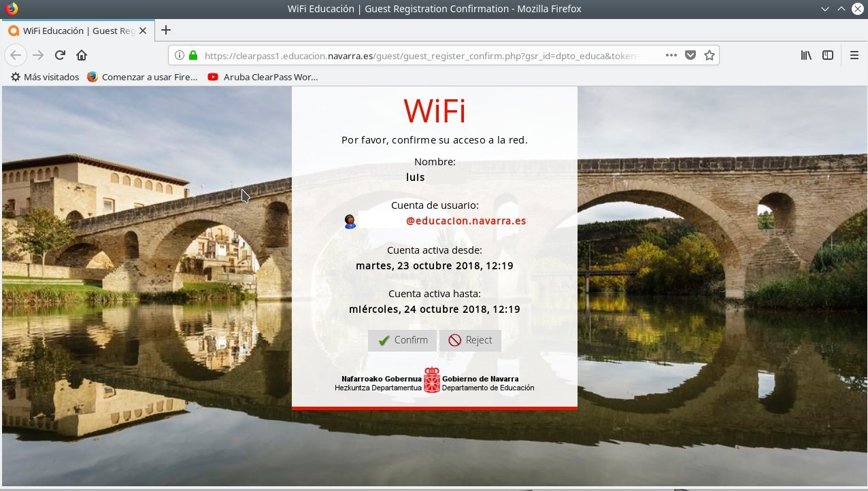Open the site information dropdown
The height and width of the screenshot is (491, 868).
point(180,55)
